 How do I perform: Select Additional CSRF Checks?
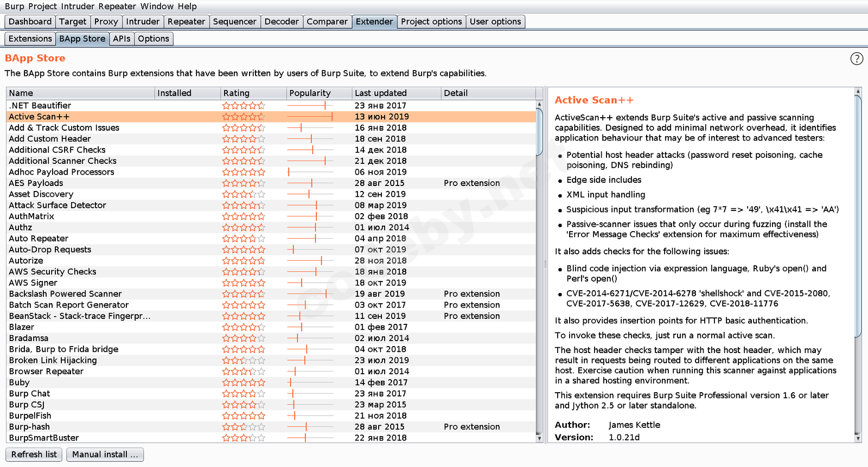coord(271,150)
